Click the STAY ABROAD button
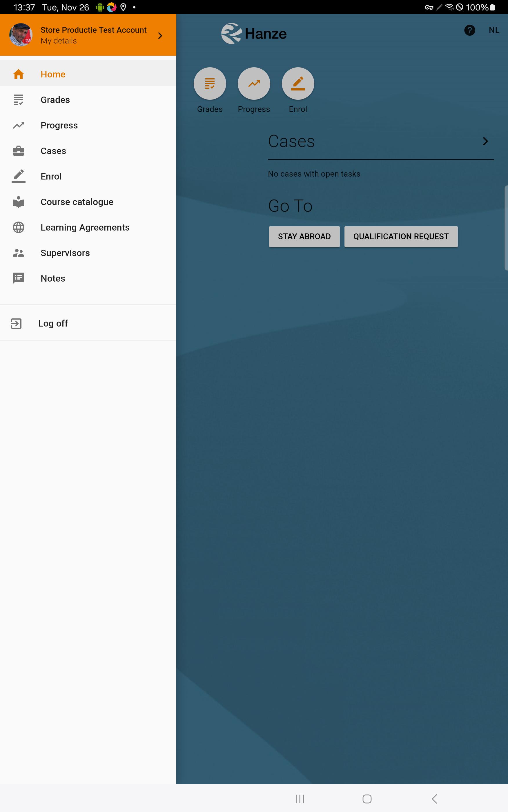This screenshot has width=508, height=812. pyautogui.click(x=304, y=237)
